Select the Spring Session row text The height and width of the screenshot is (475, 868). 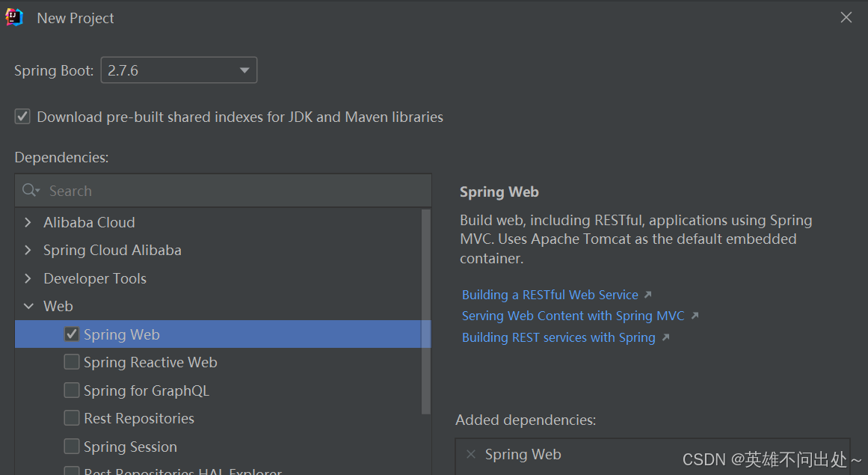coord(130,447)
